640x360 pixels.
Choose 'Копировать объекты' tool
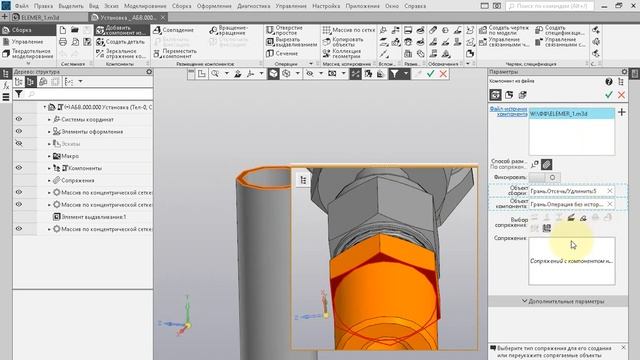tap(343, 42)
